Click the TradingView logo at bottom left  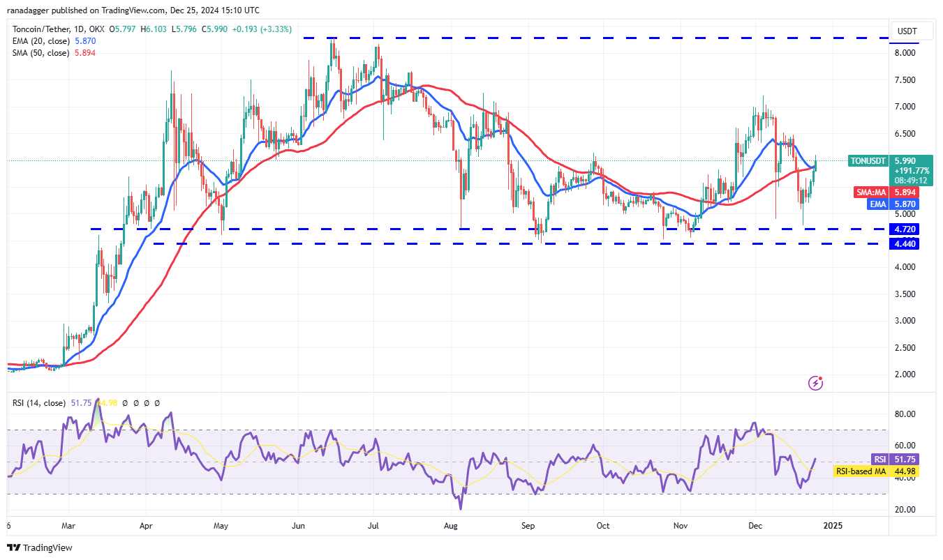40,547
